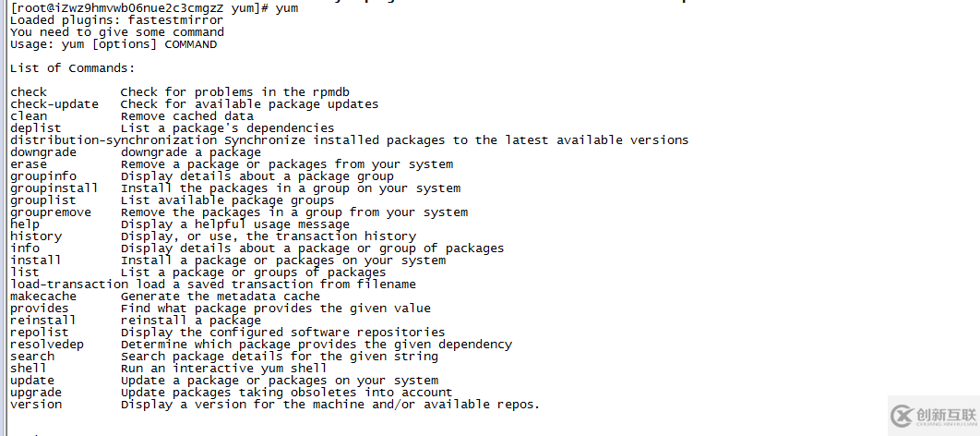Screen dimensions: 980x436
Task: Click 'deplist' in the command list
Action: pyautogui.click(x=36, y=128)
